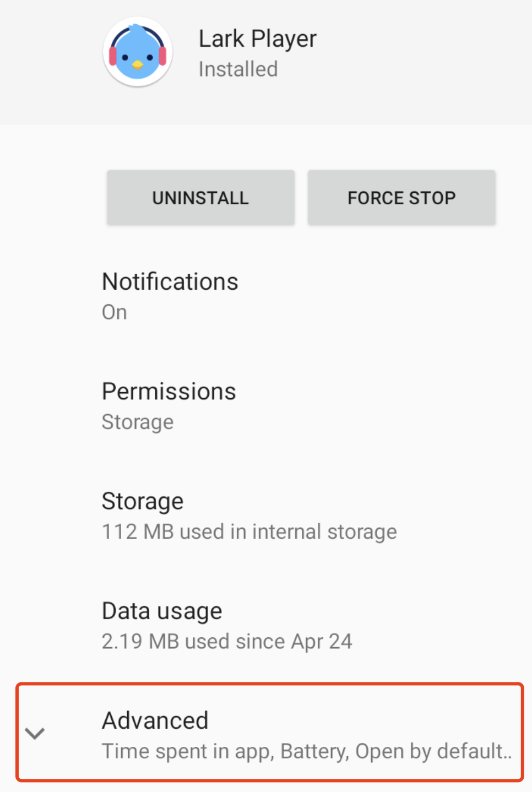Image resolution: width=532 pixels, height=792 pixels.
Task: Tap "Time spent in app" summary text
Action: (188, 751)
